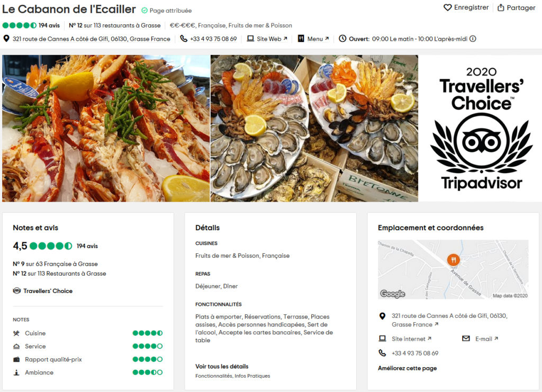Click the envelope E-mail icon
Screen dimensions: 542x392
[466, 339]
